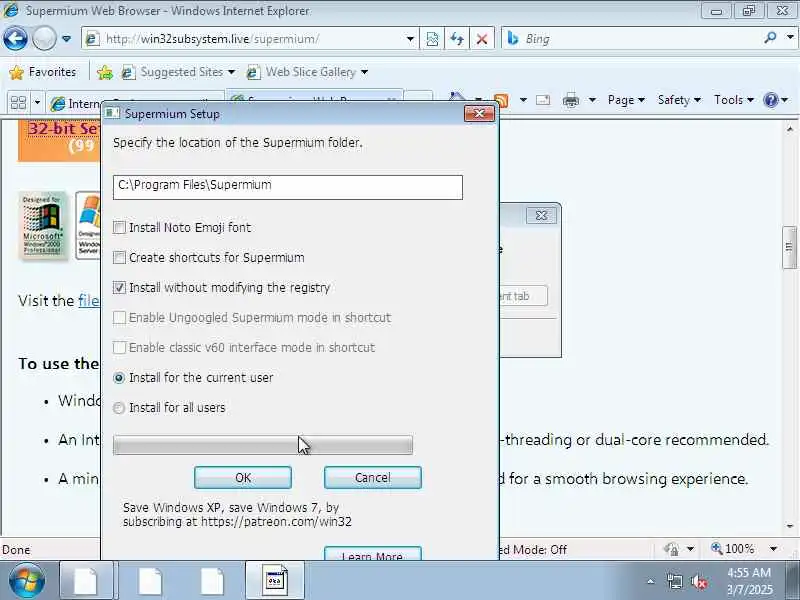Open the Windows Start orb
The height and width of the screenshot is (600, 800).
click(27, 581)
